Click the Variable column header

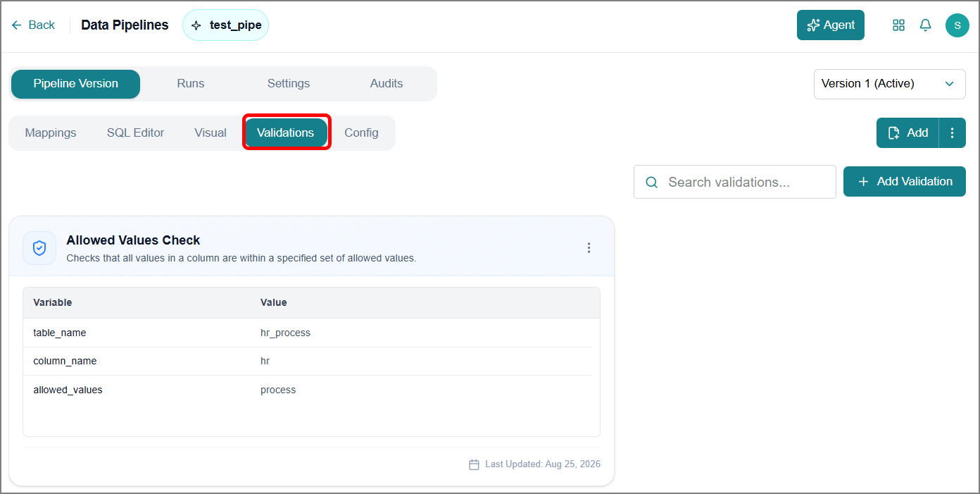coord(53,302)
